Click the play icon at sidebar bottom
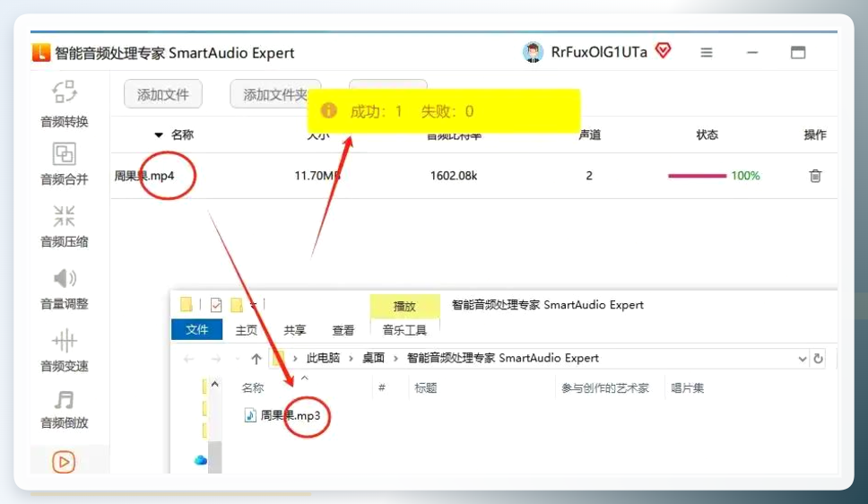 tap(64, 462)
